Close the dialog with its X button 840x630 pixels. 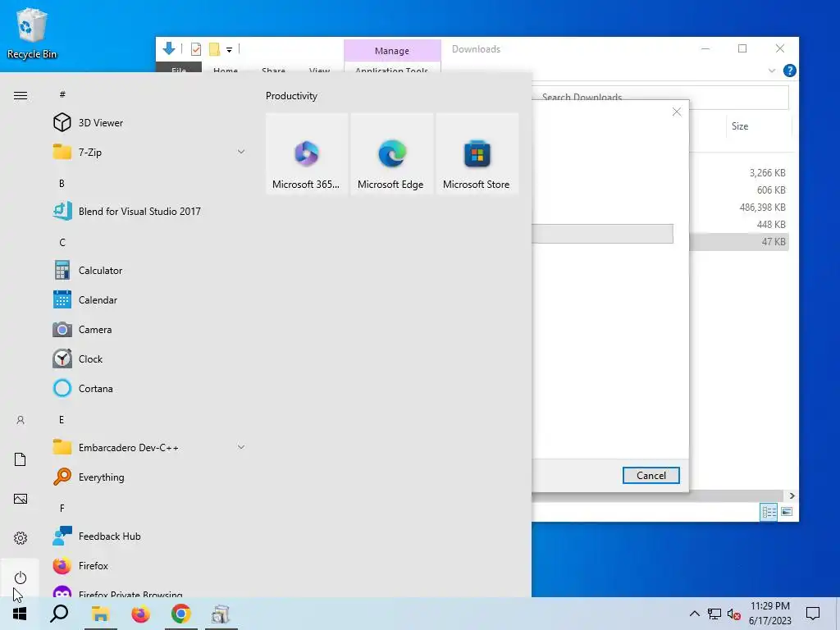click(x=677, y=112)
